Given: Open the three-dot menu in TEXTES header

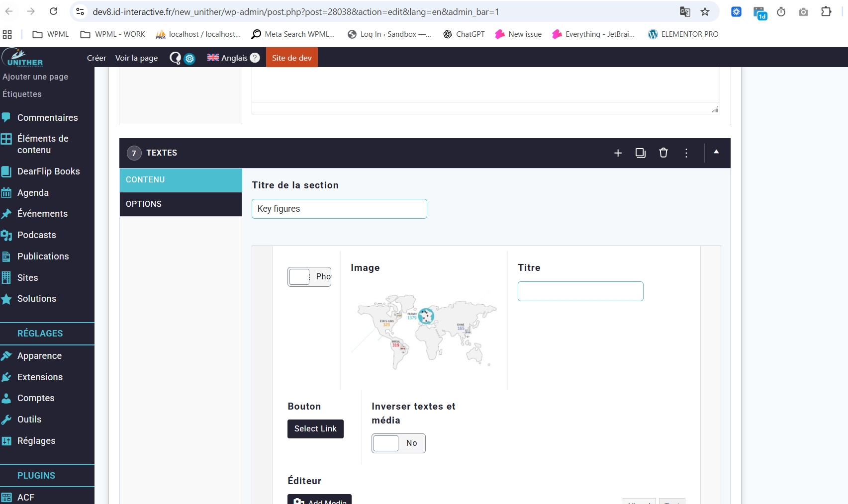Looking at the screenshot, I should [686, 153].
